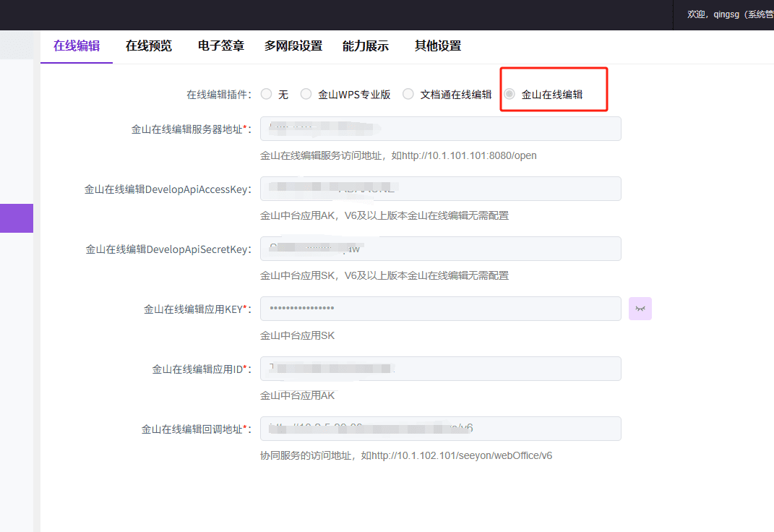Click the 金山在线编辑回调地址 label
The width and height of the screenshot is (774, 532).
[197, 429]
